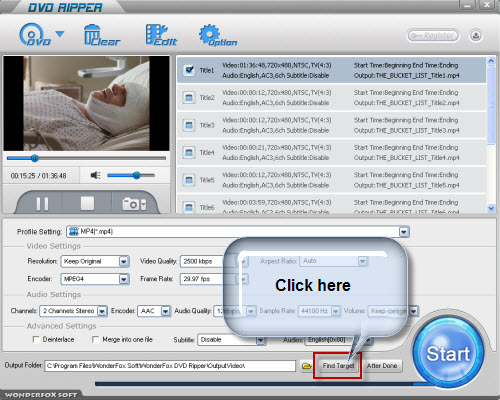Adjust the preview volume slider
Screen dimensions: 500x400
click(x=131, y=175)
